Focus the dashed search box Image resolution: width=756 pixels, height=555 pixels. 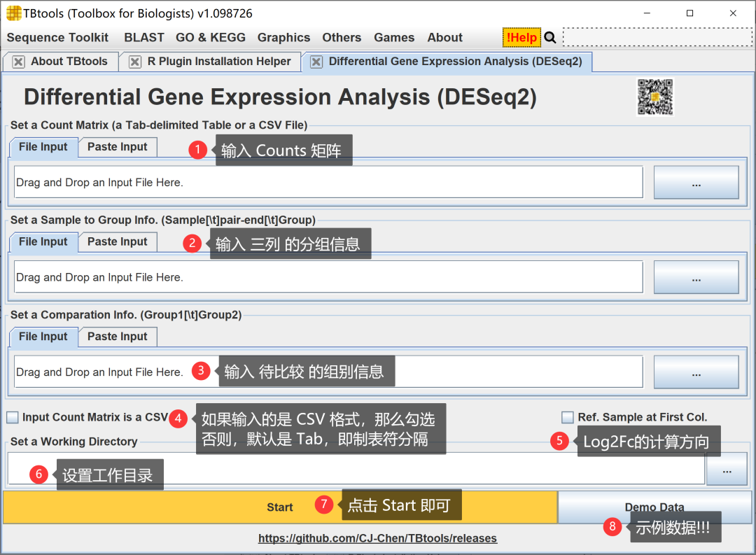[x=657, y=37]
